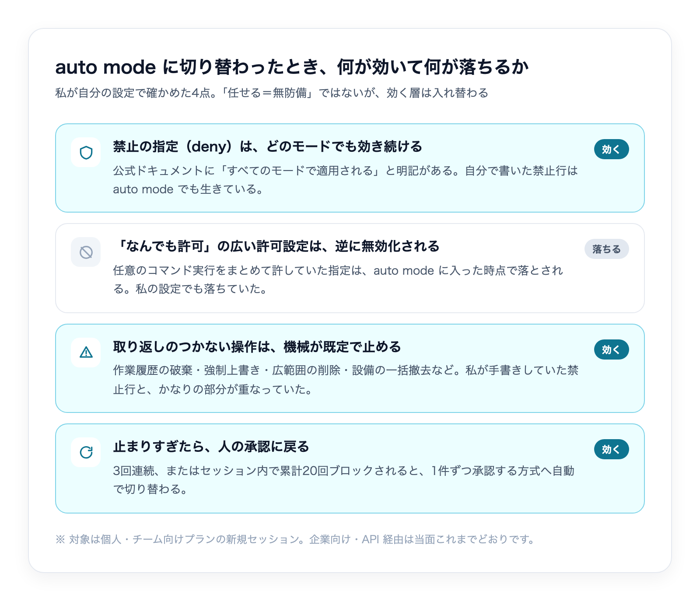Click the footnote starting with ※ 対象は個人

pos(296,539)
